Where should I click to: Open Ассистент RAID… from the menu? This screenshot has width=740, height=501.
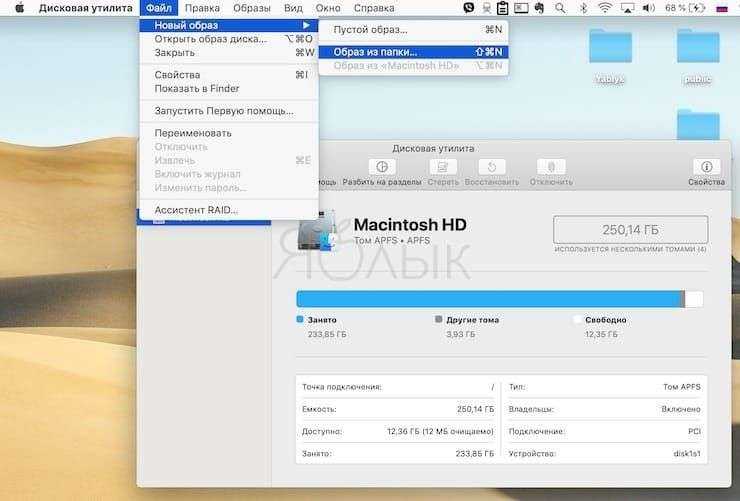[x=229, y=210]
